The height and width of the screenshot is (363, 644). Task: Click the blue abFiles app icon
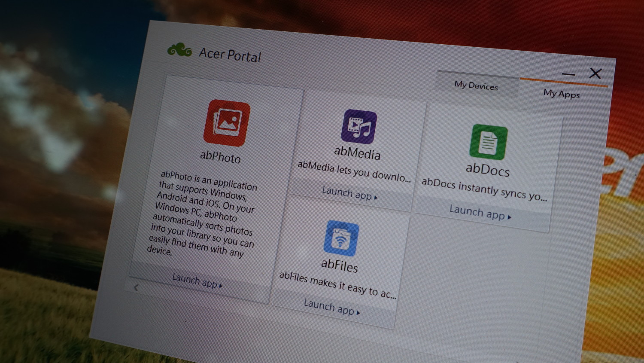click(341, 238)
